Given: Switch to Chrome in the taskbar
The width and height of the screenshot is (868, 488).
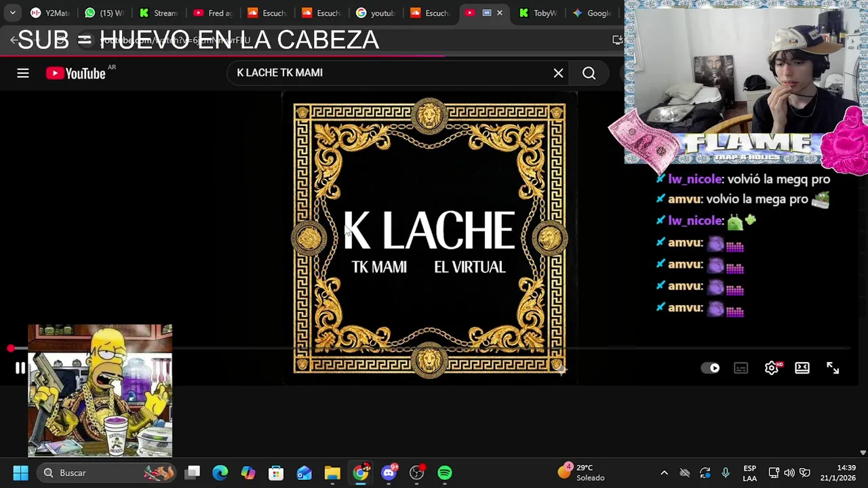Looking at the screenshot, I should [361, 472].
